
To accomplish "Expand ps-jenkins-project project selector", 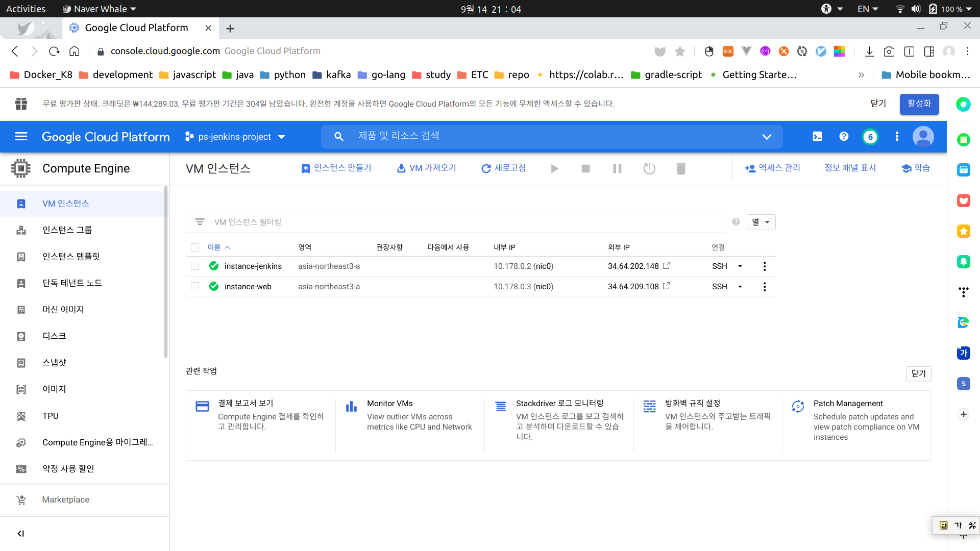I will coord(235,137).
